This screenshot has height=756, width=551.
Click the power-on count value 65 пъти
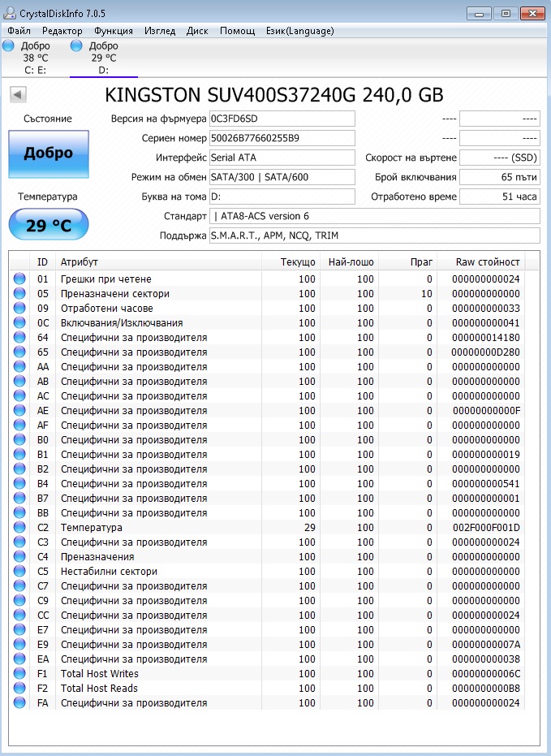coord(499,177)
